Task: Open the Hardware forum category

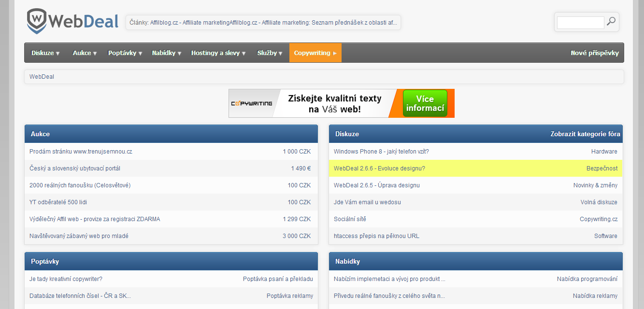Action: point(604,152)
